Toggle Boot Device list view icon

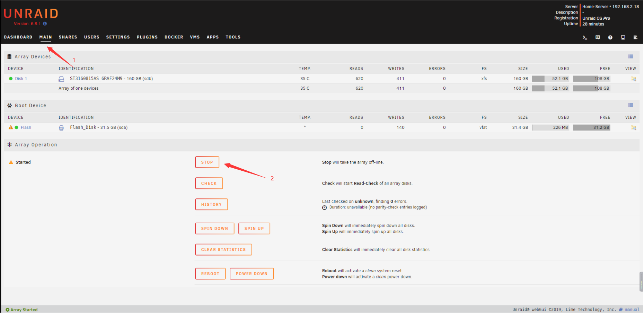630,105
